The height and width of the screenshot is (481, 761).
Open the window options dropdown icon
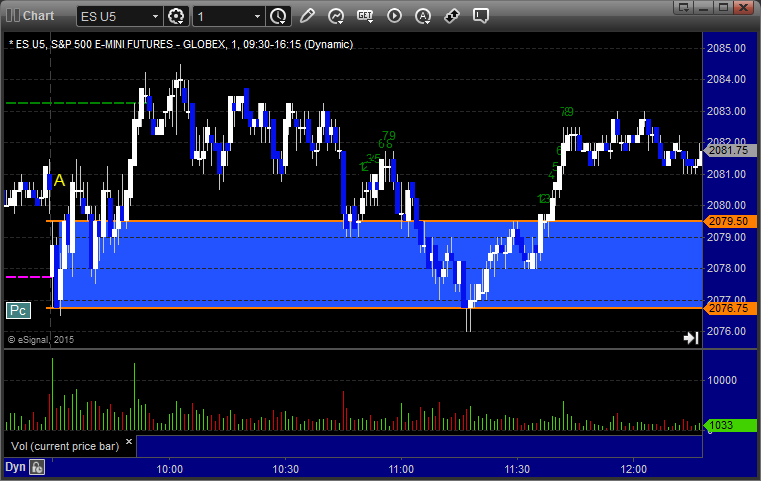(684, 7)
